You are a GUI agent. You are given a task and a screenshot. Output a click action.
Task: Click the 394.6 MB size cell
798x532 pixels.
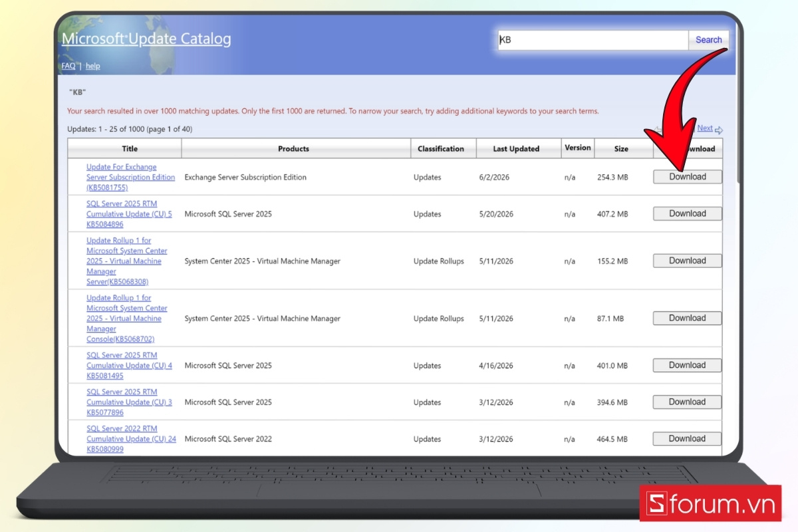(x=612, y=402)
